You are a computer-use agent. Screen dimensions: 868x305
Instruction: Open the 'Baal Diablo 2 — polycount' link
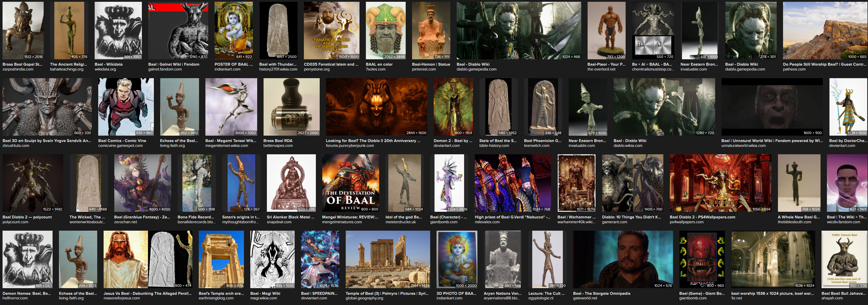click(x=27, y=217)
